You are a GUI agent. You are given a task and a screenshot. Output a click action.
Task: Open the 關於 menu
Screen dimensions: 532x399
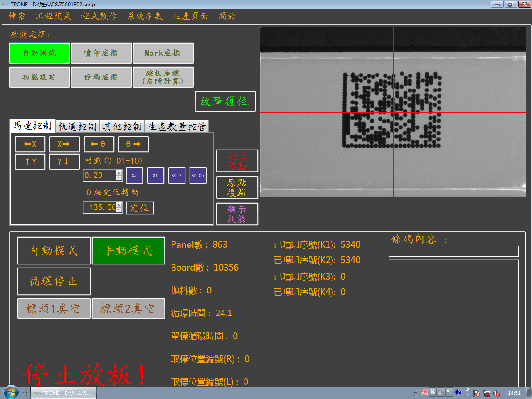coord(227,16)
